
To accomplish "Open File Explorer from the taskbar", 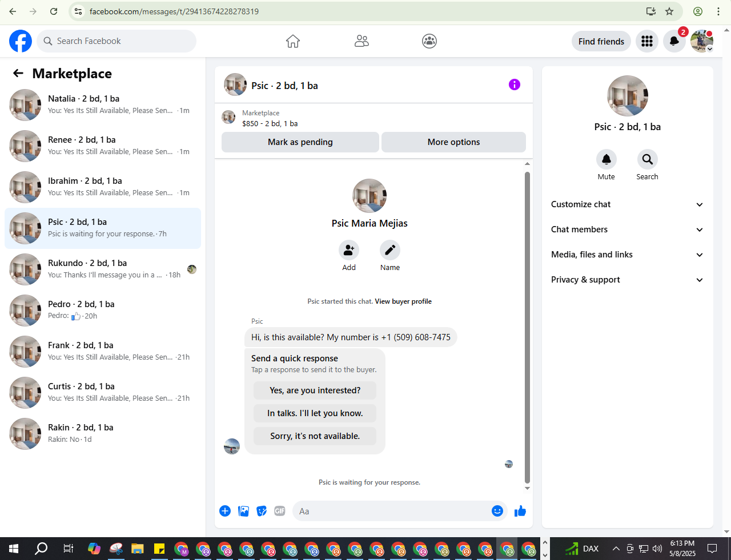I will tap(138, 549).
